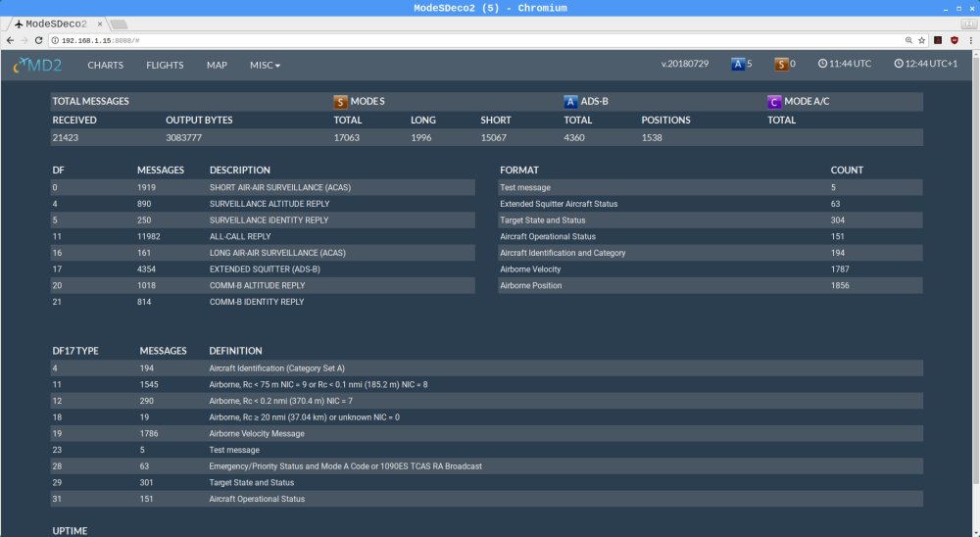
Task: Click row COMM-B ALTITUDE REPLY
Action: click(263, 285)
